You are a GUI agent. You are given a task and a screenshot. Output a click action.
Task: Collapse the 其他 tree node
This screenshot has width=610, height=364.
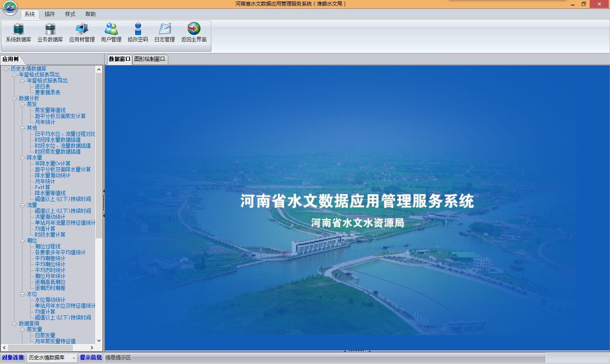[22, 128]
